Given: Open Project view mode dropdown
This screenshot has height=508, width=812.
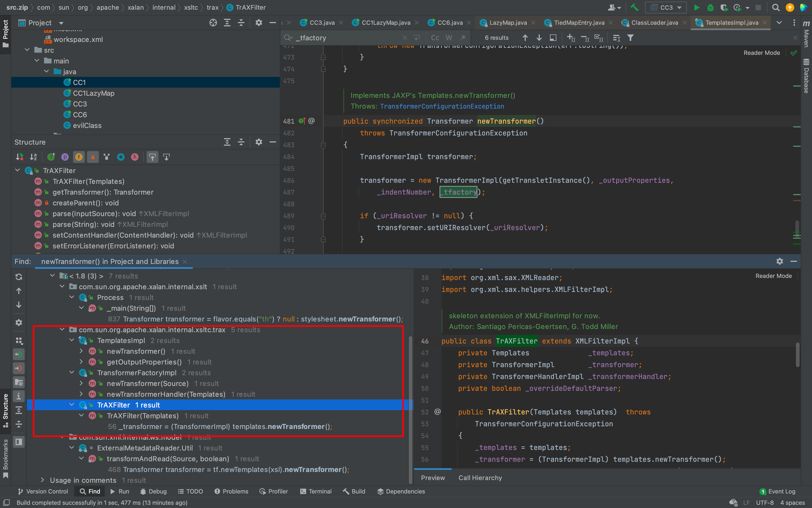Looking at the screenshot, I should tap(61, 23).
